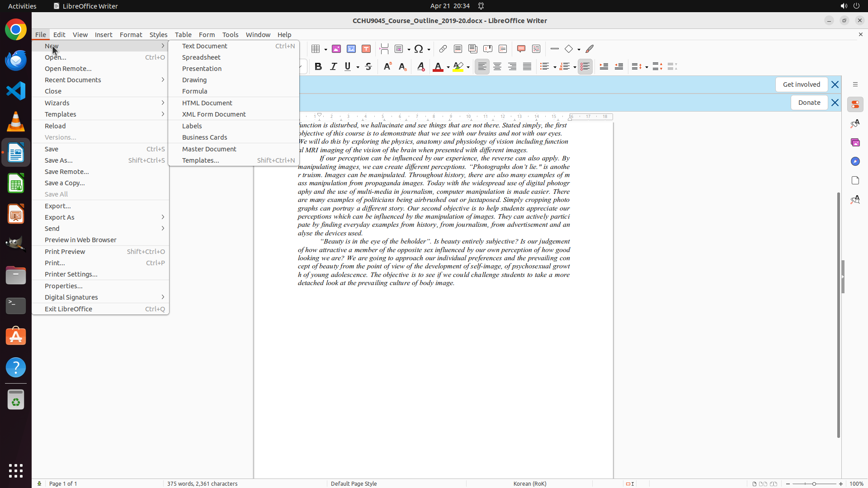Click the Insert Text Box icon
This screenshot has height=488, width=868.
pos(366,49)
